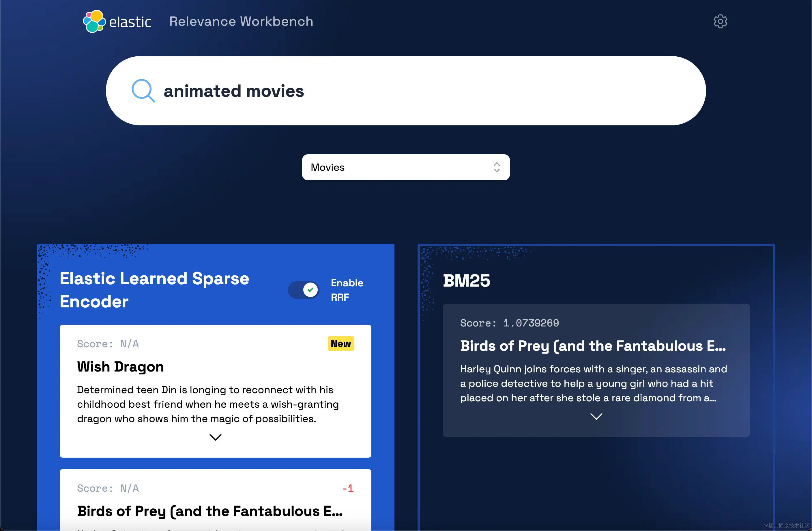The height and width of the screenshot is (531, 812).
Task: Toggle the Enable RRF switch
Action: click(303, 290)
